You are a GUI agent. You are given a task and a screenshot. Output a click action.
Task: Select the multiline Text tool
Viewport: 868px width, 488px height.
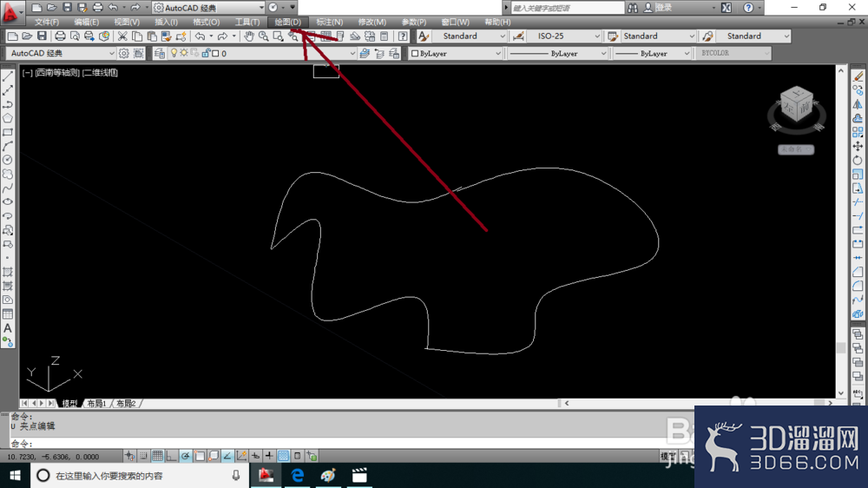[8, 328]
